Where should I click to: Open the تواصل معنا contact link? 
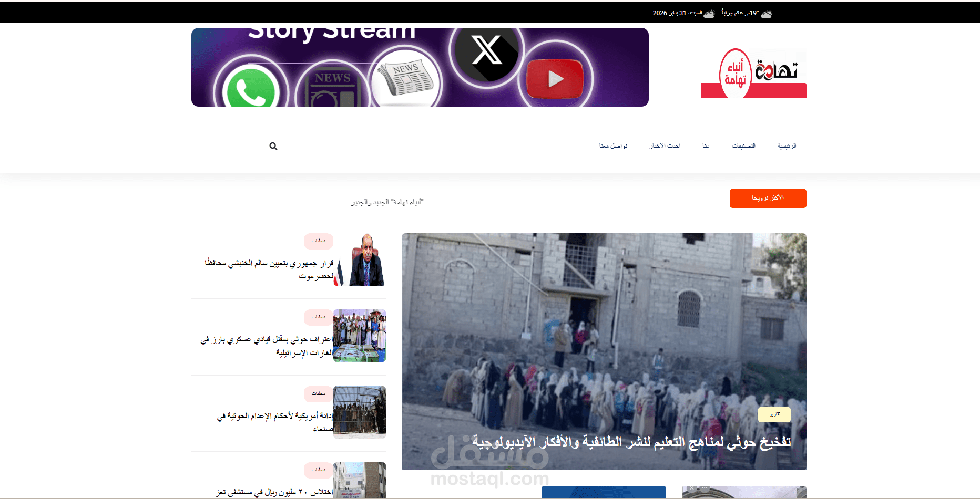(613, 145)
